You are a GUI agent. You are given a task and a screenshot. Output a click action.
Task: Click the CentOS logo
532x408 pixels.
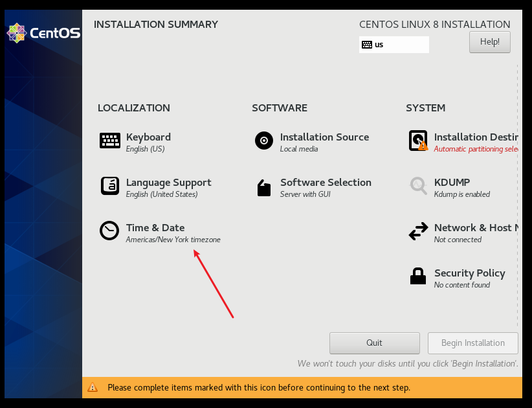43,33
